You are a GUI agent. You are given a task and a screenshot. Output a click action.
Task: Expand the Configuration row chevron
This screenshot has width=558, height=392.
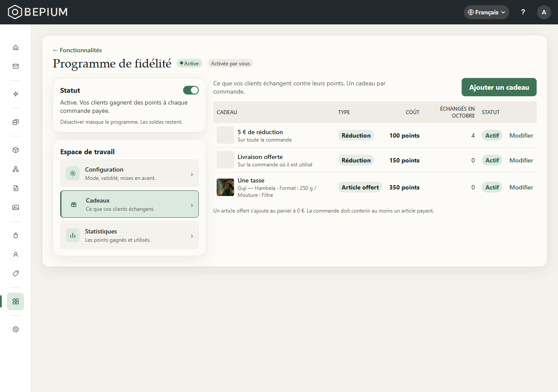[192, 174]
